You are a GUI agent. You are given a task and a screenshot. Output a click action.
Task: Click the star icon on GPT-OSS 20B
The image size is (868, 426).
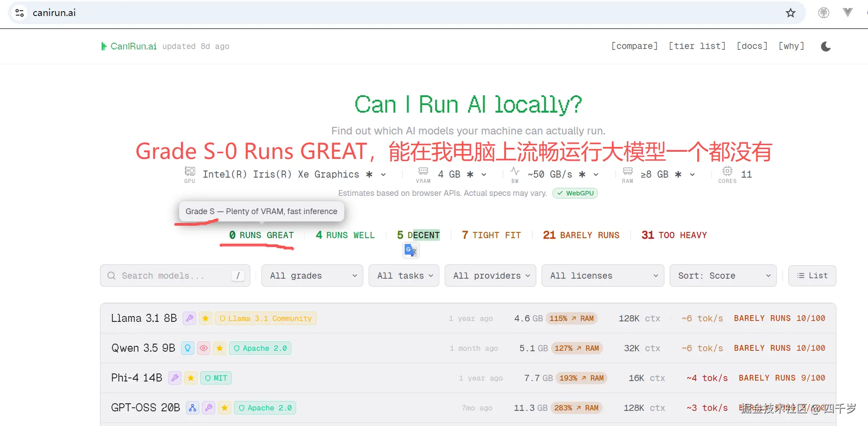click(x=225, y=408)
